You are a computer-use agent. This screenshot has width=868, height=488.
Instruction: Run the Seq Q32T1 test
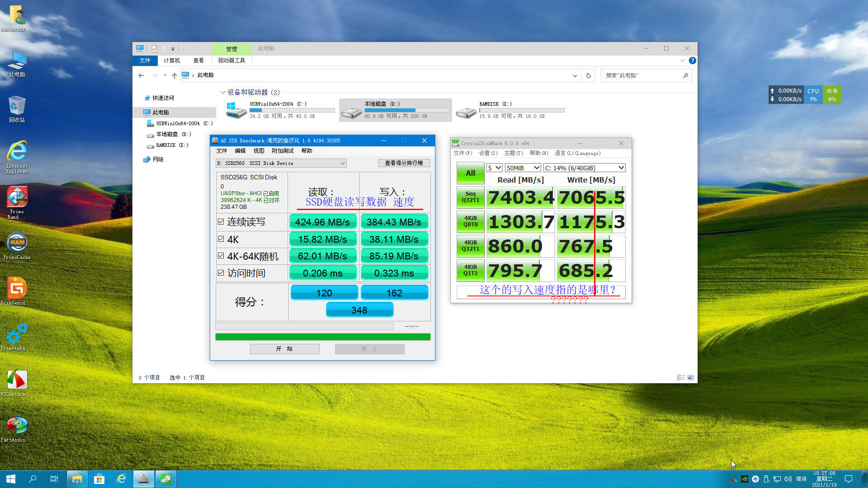pos(470,197)
